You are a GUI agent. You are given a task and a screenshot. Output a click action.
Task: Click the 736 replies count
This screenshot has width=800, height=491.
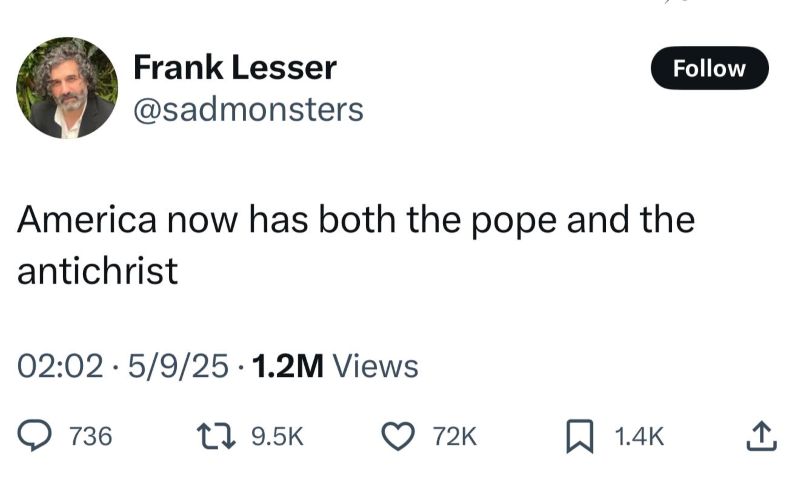[x=90, y=437]
